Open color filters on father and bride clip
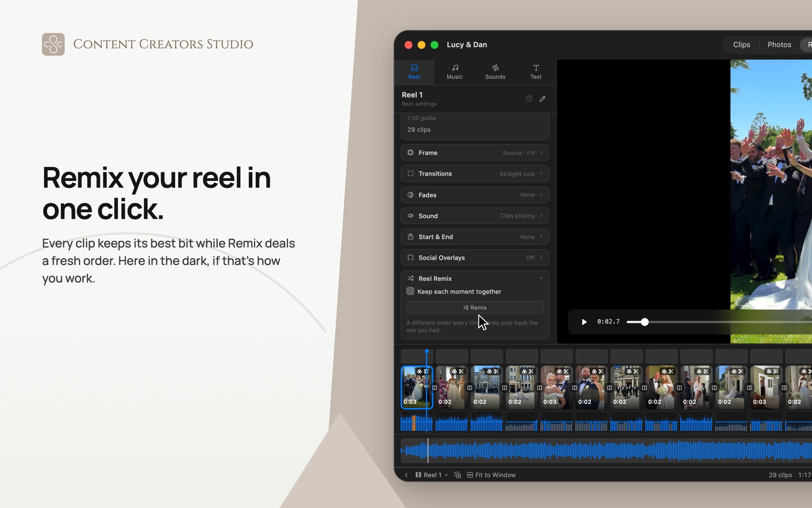 tap(664, 371)
